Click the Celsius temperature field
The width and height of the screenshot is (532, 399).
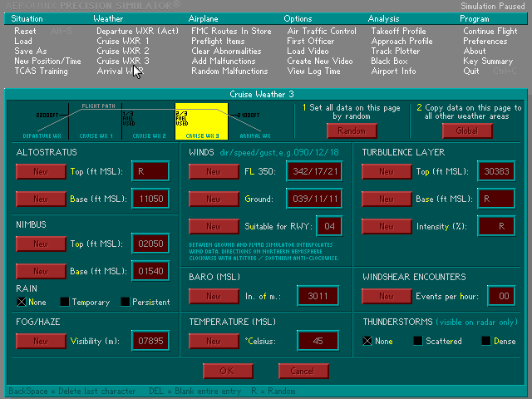[318, 341]
